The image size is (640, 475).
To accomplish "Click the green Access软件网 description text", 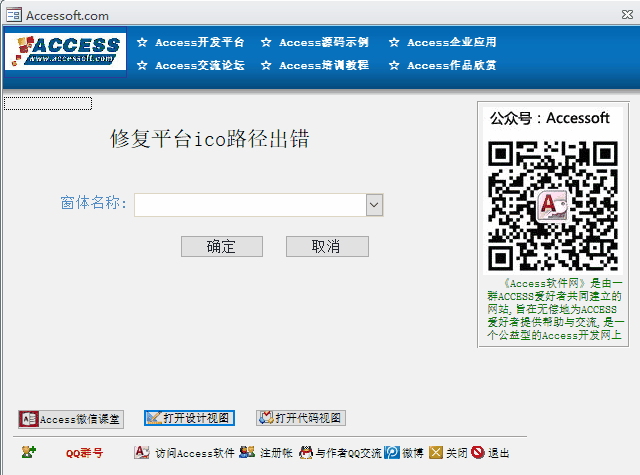I will 554,309.
